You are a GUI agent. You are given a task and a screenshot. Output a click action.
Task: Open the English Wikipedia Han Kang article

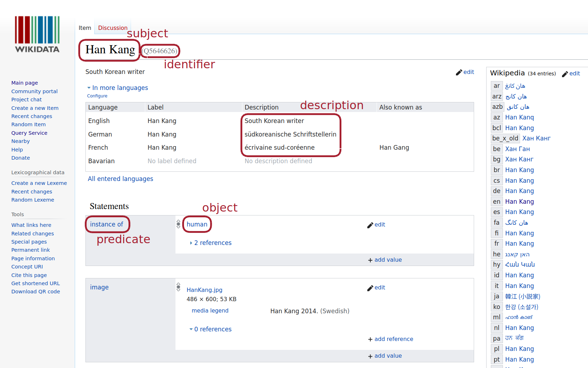click(x=519, y=202)
